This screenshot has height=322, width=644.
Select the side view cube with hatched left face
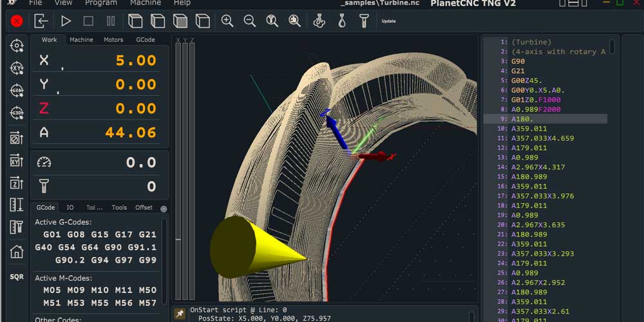[x=158, y=21]
